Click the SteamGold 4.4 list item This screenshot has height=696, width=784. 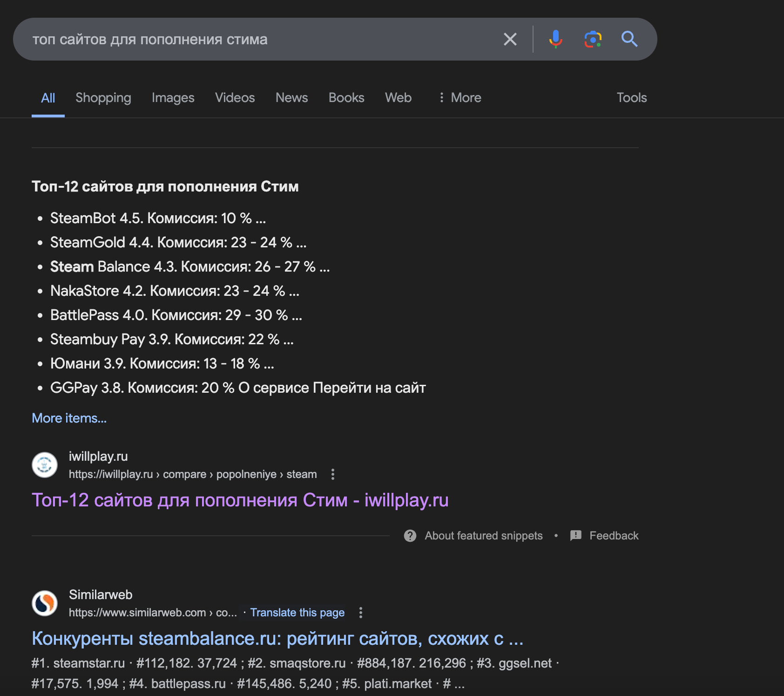178,242
